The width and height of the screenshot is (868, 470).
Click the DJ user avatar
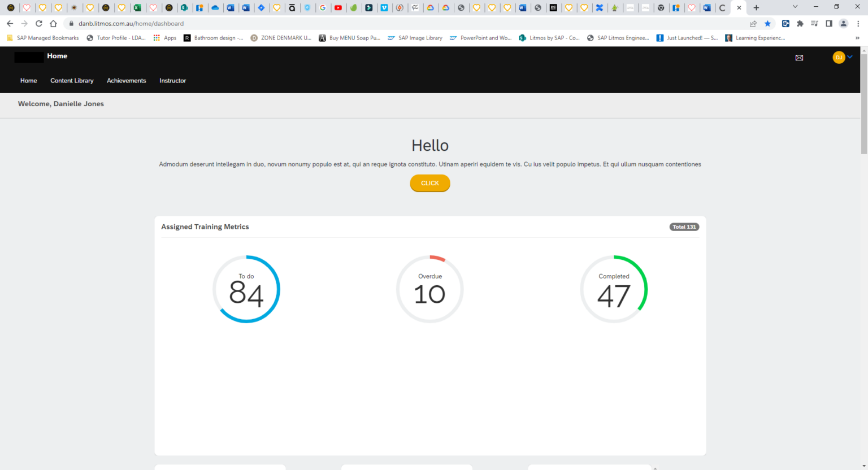click(839, 57)
